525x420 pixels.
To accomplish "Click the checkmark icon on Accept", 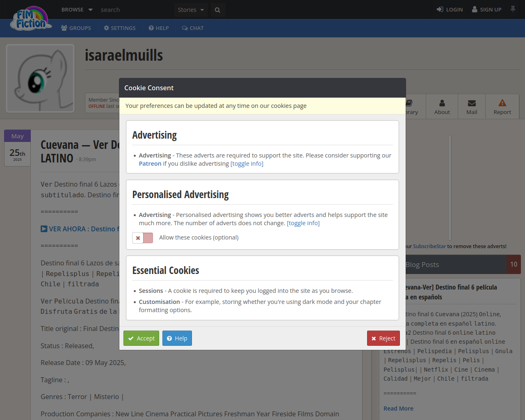I will (x=131, y=338).
